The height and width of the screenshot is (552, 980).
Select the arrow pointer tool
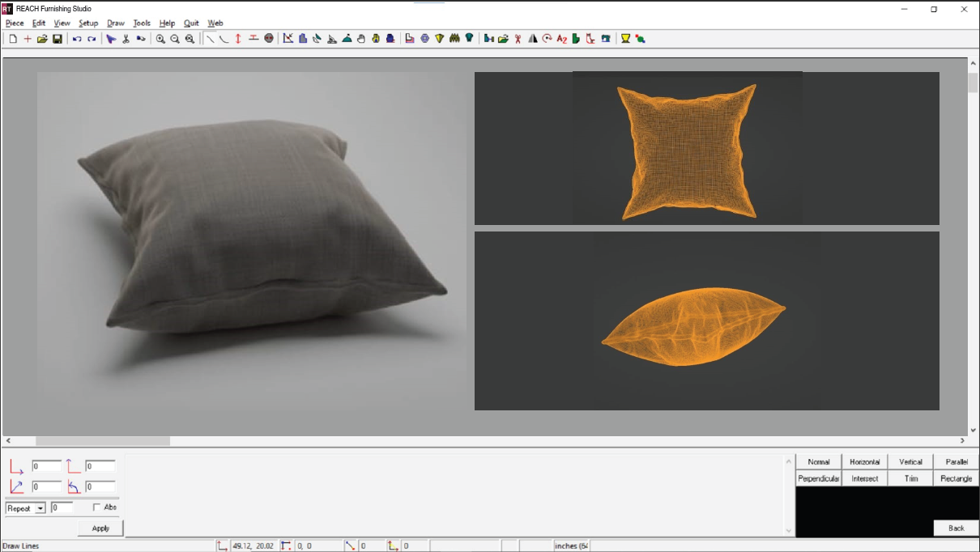click(x=111, y=39)
